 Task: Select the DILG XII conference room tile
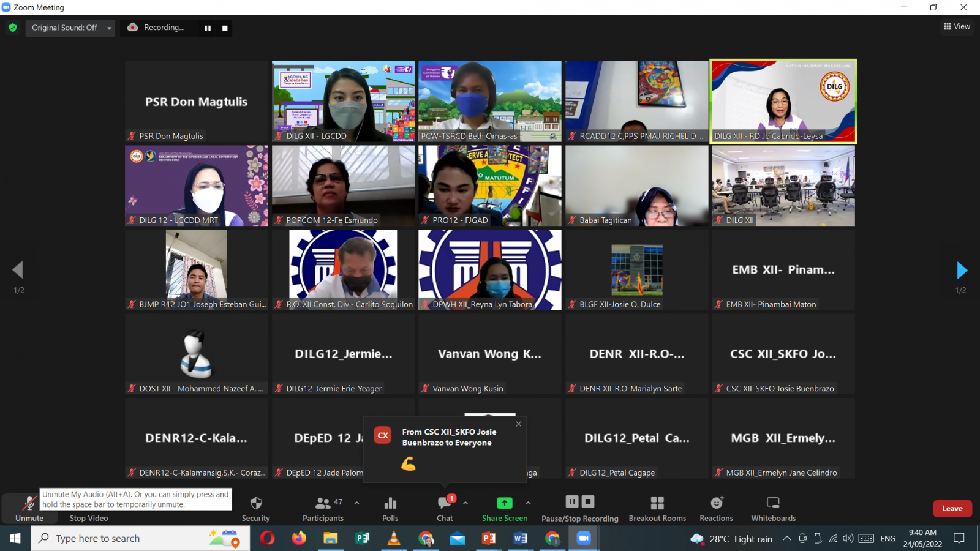tap(783, 186)
